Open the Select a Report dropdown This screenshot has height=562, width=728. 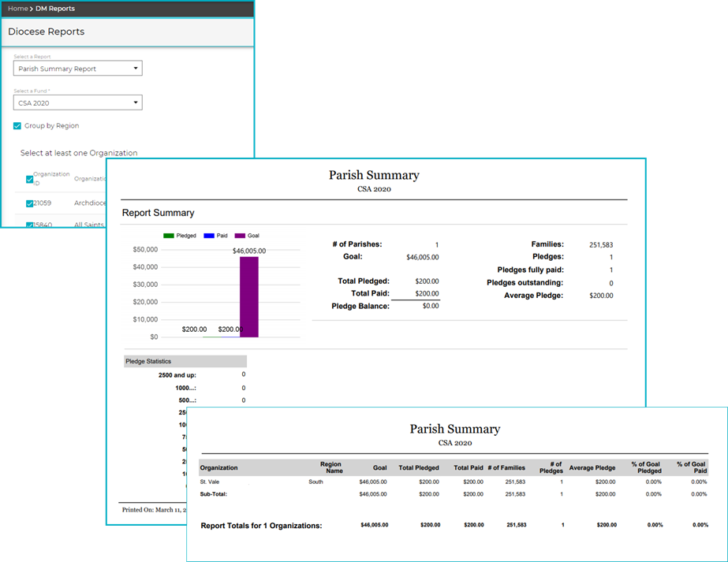point(77,69)
